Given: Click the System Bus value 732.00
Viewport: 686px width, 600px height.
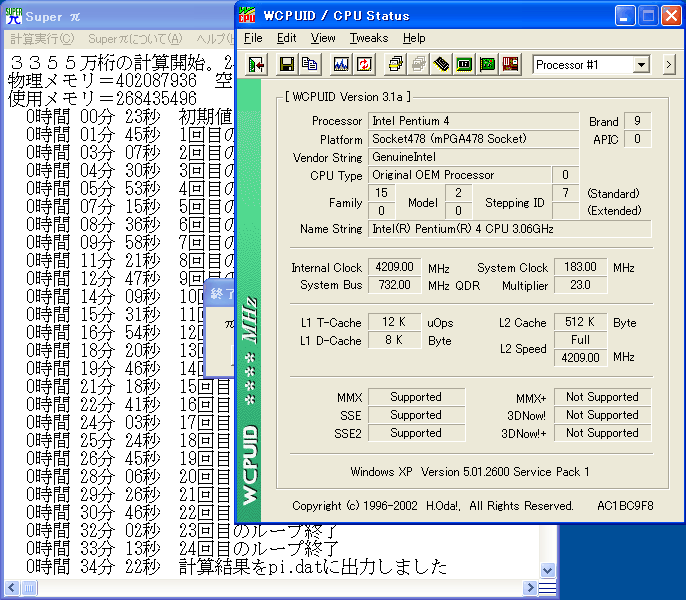Looking at the screenshot, I should click(395, 285).
